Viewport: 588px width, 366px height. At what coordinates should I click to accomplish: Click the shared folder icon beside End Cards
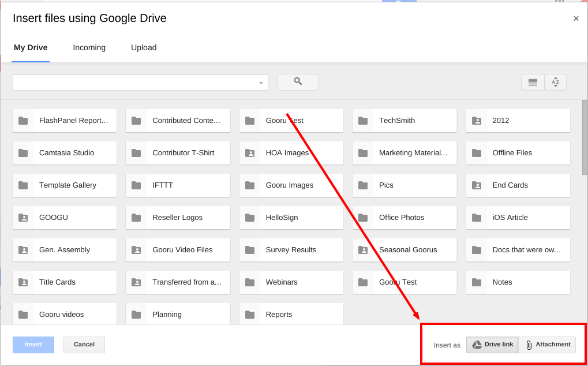tap(477, 185)
